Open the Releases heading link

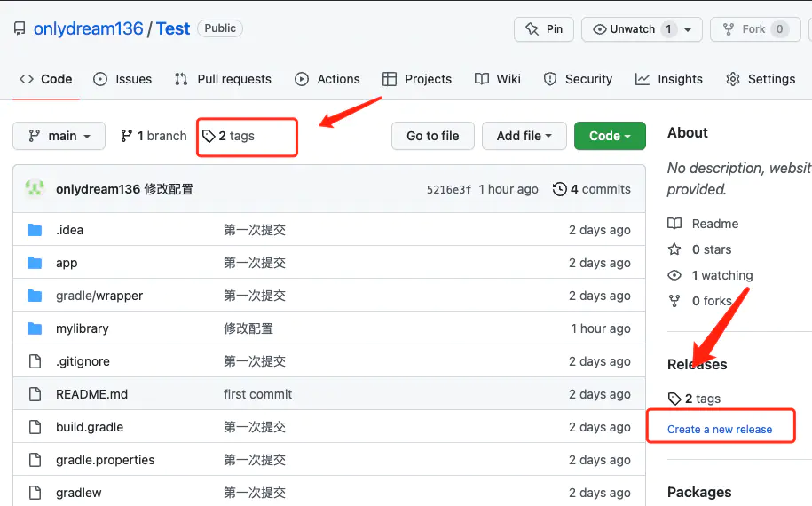pyautogui.click(x=697, y=365)
